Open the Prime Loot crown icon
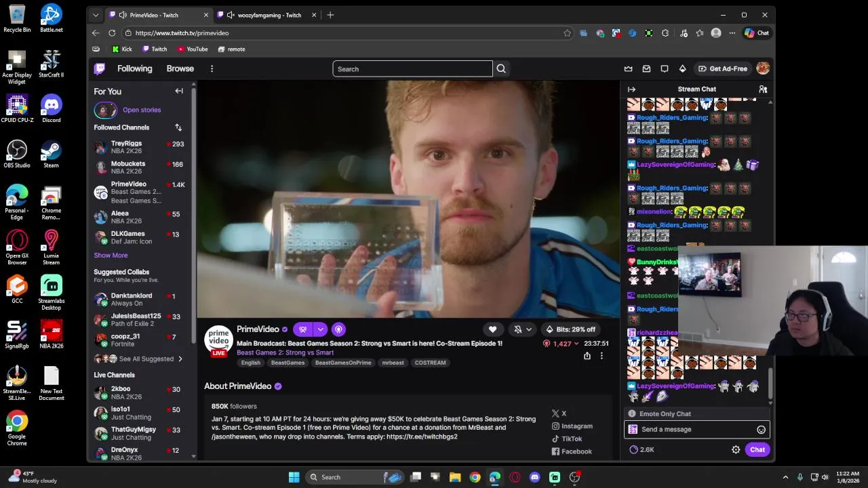The image size is (868, 488). tap(628, 68)
